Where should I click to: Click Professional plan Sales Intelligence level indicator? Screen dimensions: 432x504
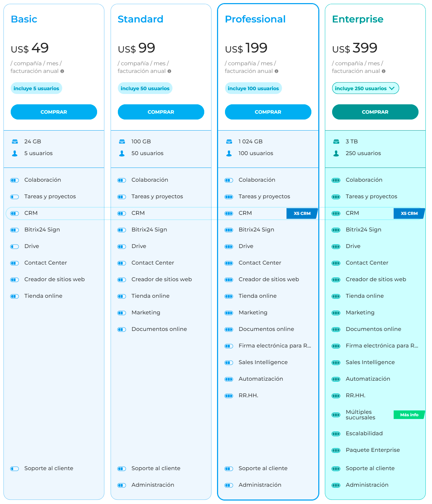pyautogui.click(x=229, y=363)
